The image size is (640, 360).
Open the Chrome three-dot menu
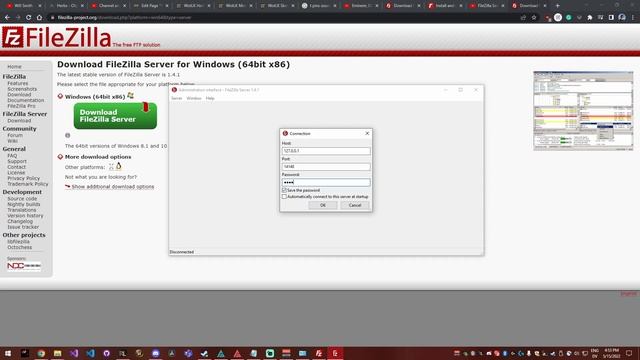point(633,18)
